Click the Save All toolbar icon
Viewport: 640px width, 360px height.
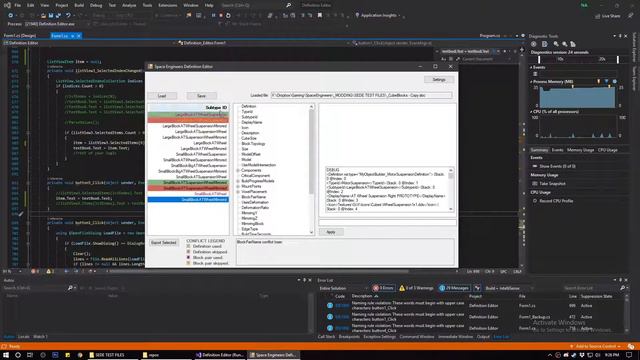tap(58, 16)
